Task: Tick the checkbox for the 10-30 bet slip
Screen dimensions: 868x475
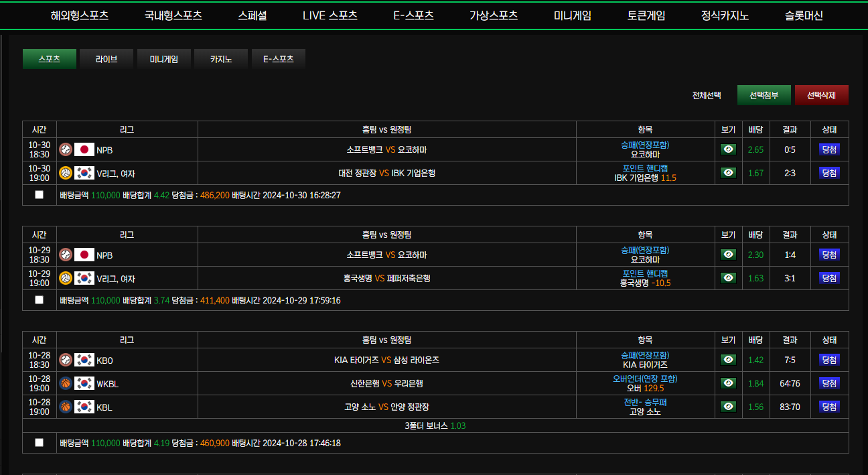Action: (x=39, y=195)
